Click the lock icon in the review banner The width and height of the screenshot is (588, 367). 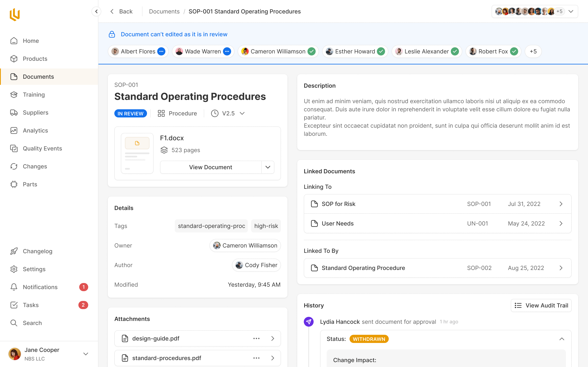(112, 34)
